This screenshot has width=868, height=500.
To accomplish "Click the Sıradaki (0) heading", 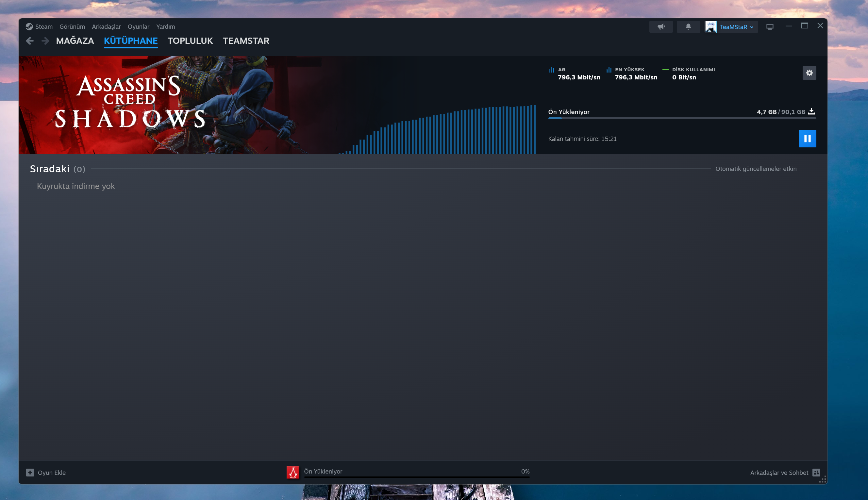I will (x=58, y=169).
